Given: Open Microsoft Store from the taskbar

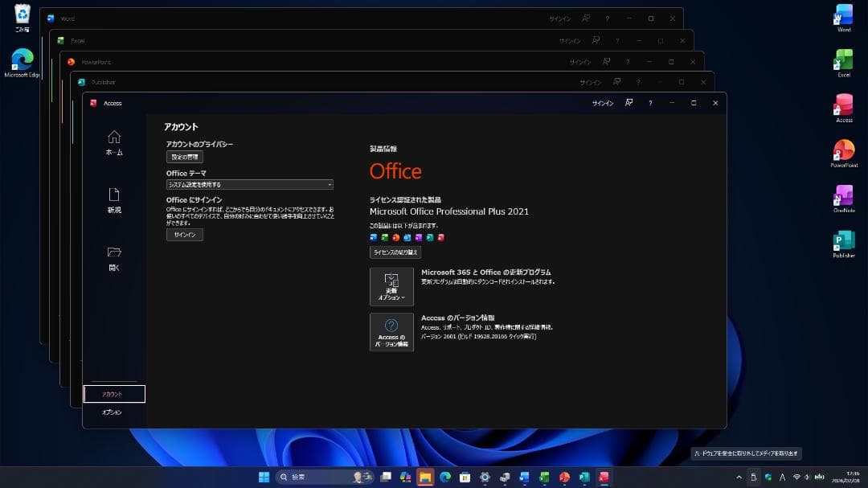Looking at the screenshot, I should (464, 476).
